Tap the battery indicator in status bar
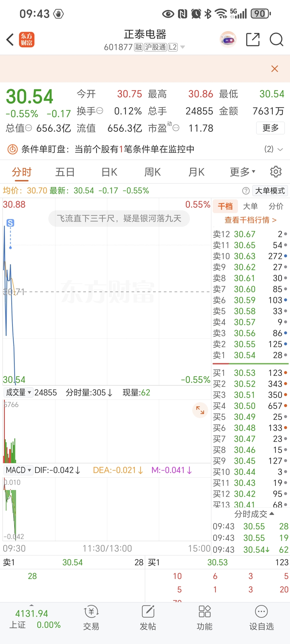Viewport: 290px width, 644px height. pyautogui.click(x=260, y=14)
